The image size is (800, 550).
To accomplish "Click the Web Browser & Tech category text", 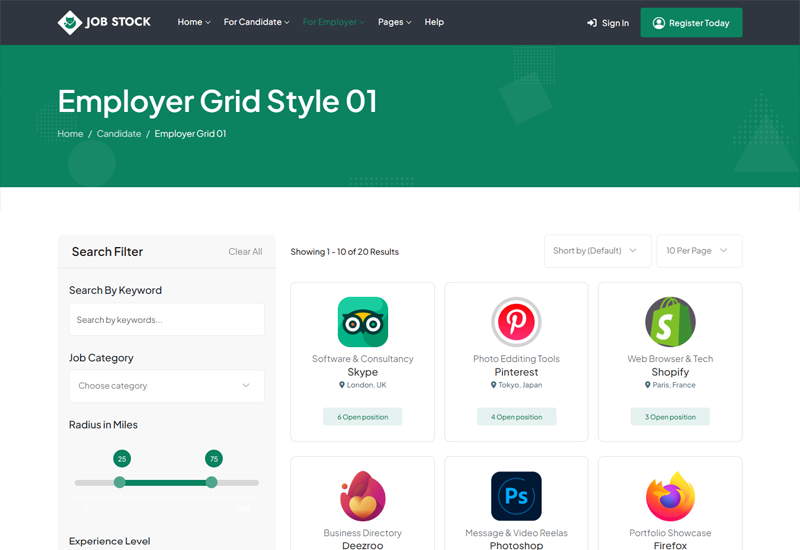I will 670,359.
